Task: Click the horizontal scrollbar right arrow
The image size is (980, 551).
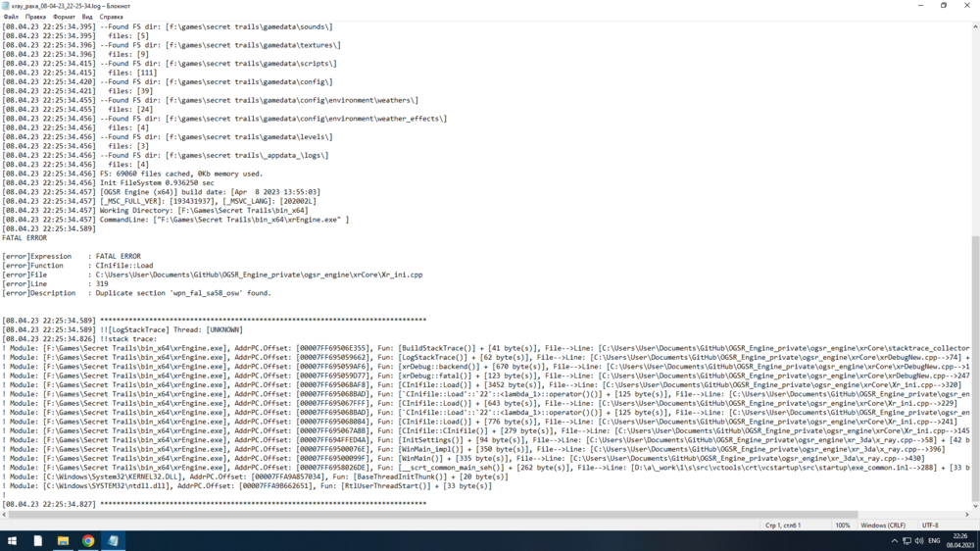Action: pyautogui.click(x=967, y=515)
